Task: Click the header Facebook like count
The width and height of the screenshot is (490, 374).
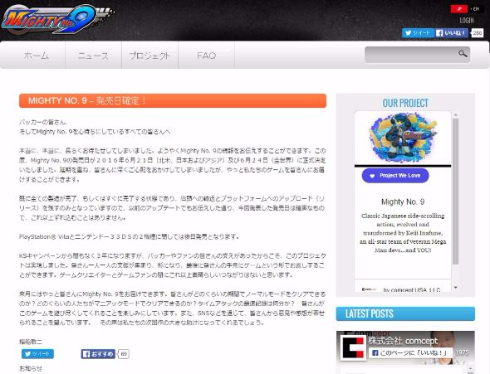Action: pos(477,33)
